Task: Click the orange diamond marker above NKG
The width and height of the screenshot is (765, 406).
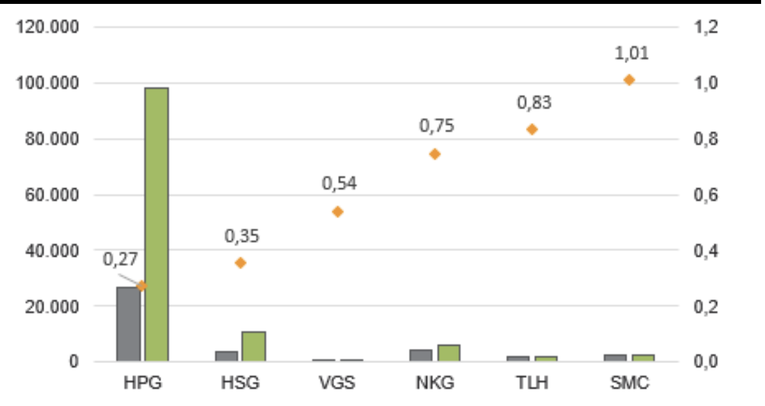Action: point(435,153)
